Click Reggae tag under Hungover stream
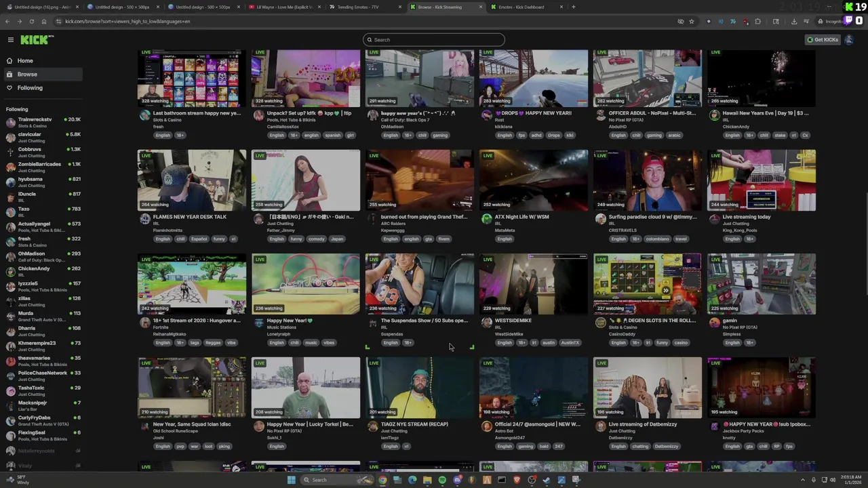Image resolution: width=868 pixels, height=488 pixels. pyautogui.click(x=213, y=343)
